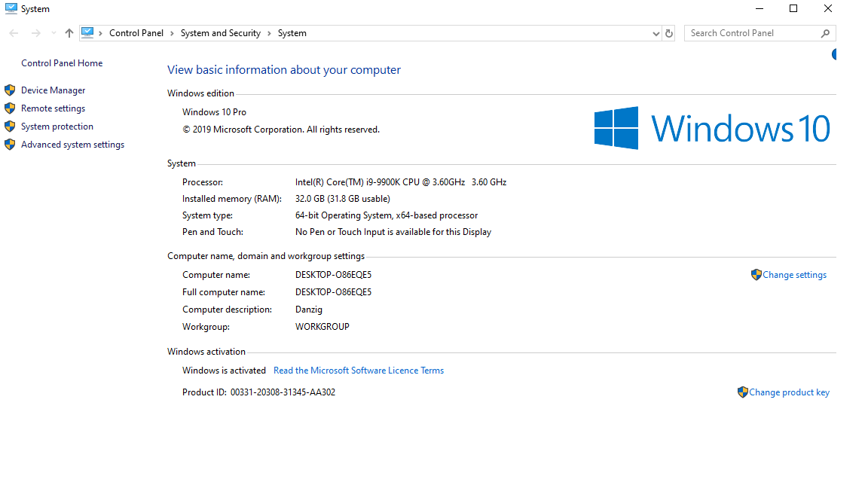Select the processor value i9-9900K text
Image resolution: width=868 pixels, height=488 pixels.
coord(401,182)
